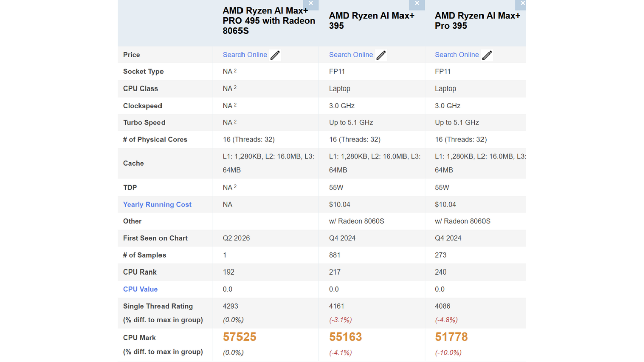Click the CPU Mark score 57525
The width and height of the screenshot is (644, 362).
[x=239, y=337]
